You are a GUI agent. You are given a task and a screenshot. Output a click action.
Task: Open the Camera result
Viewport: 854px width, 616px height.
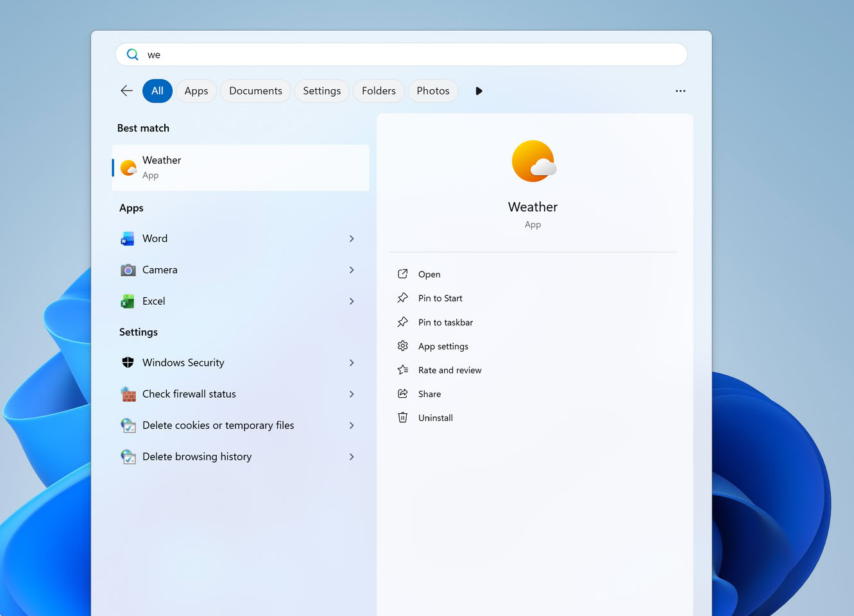point(241,270)
